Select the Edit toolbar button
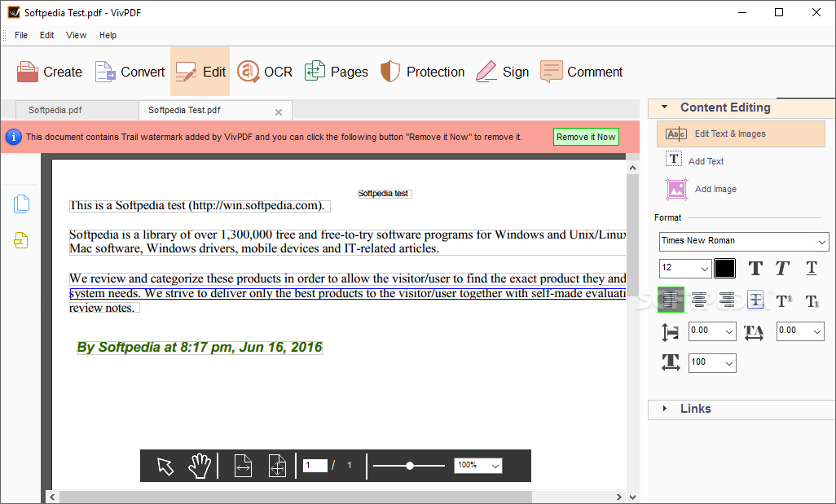This screenshot has width=836, height=504. [200, 72]
